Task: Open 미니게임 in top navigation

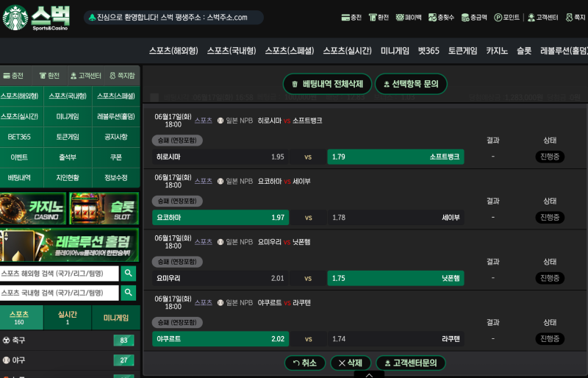Action: point(395,51)
